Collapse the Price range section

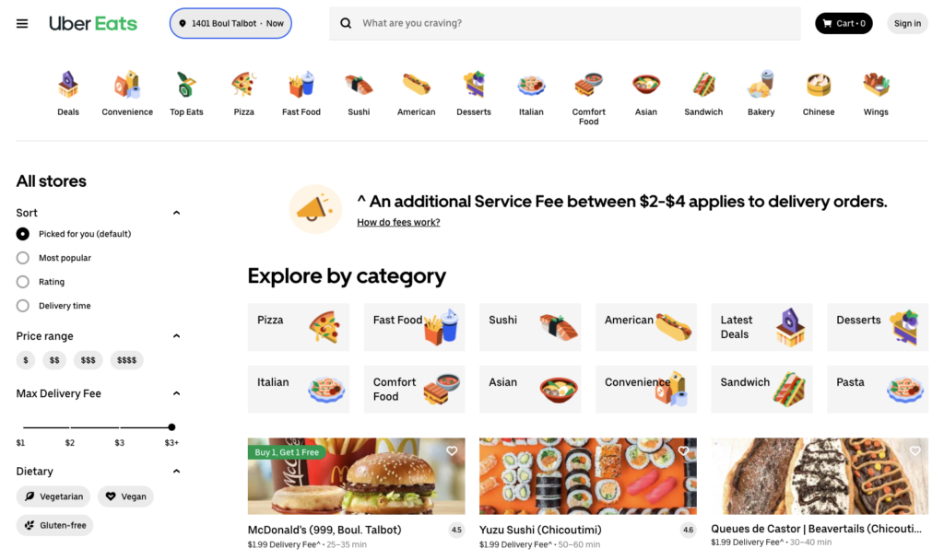pos(176,335)
